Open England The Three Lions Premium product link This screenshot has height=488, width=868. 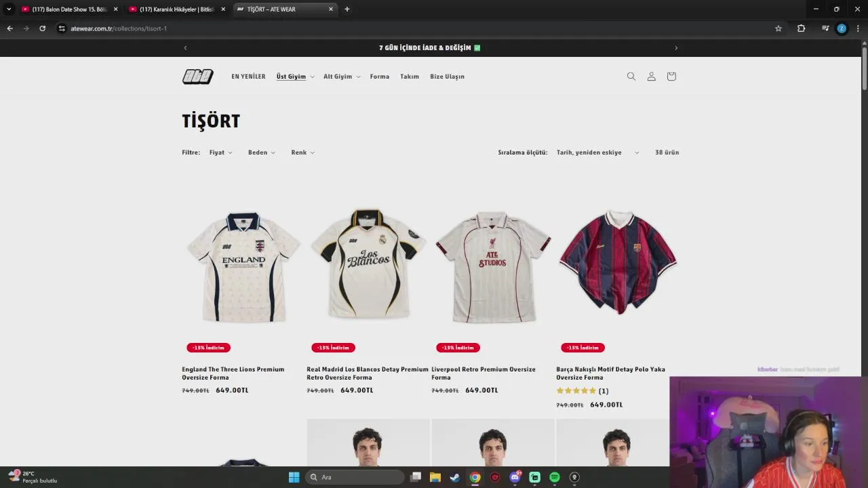[x=233, y=373]
